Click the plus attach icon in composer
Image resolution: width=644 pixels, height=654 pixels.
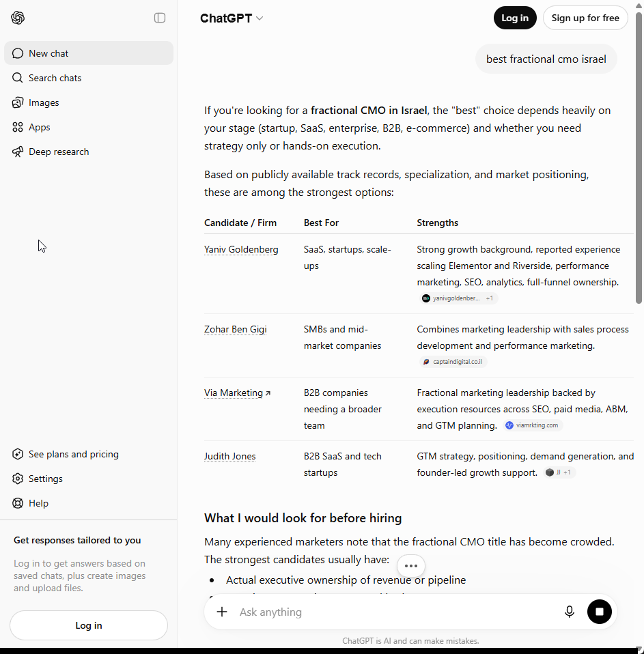pyautogui.click(x=222, y=612)
